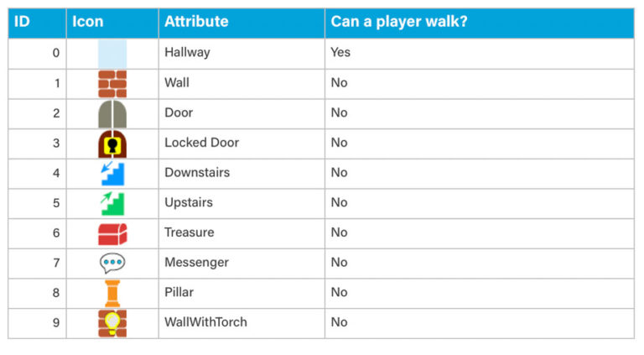Click the light blue Hallway icon

[x=112, y=53]
